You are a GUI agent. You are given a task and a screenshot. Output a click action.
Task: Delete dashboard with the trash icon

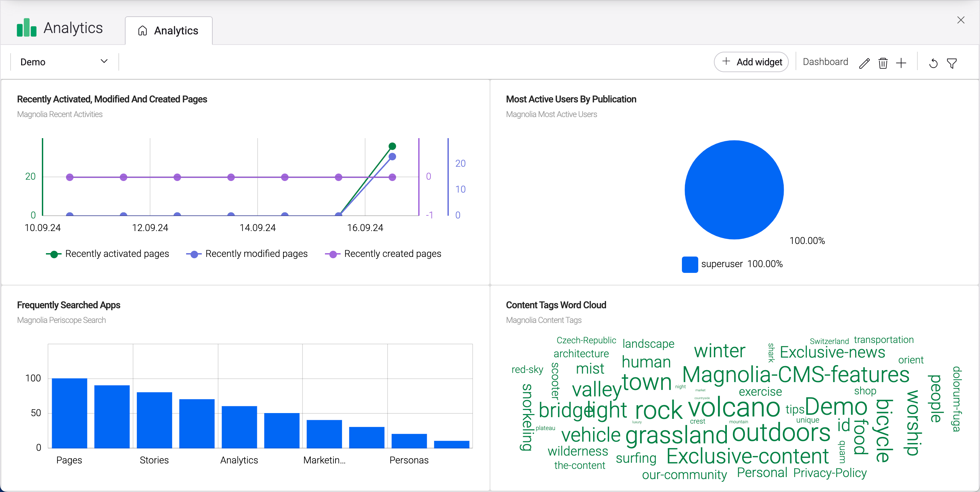(x=883, y=63)
